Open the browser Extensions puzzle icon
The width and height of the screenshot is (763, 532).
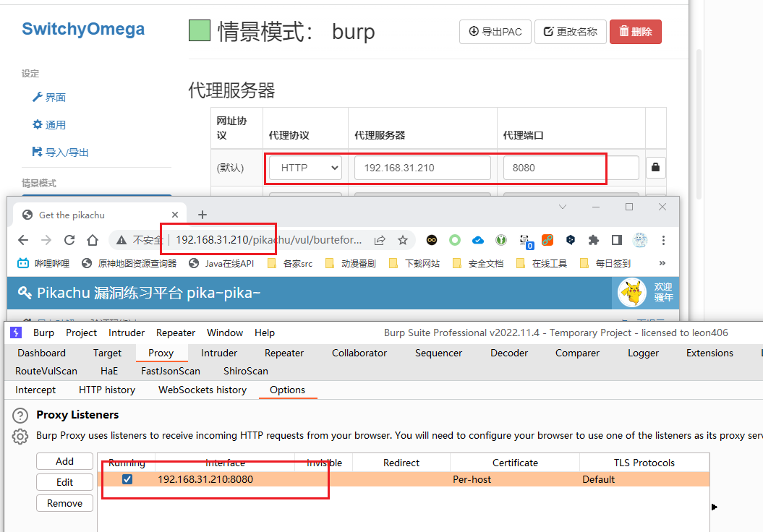point(594,240)
